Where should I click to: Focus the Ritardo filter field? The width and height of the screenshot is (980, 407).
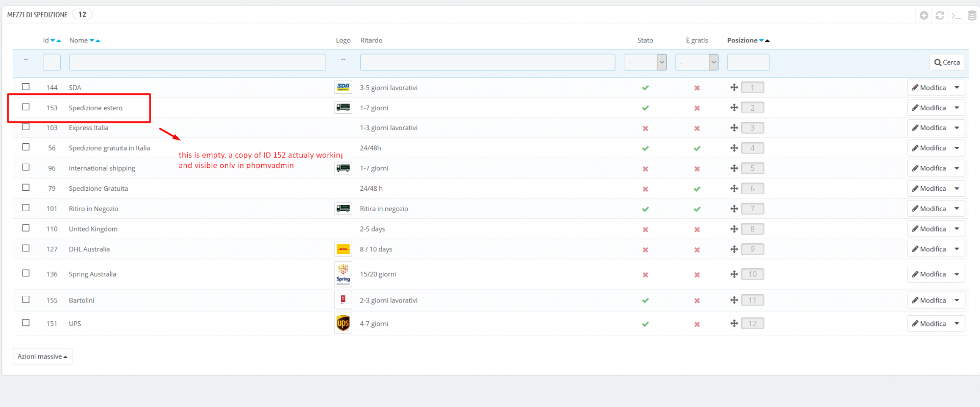click(487, 62)
